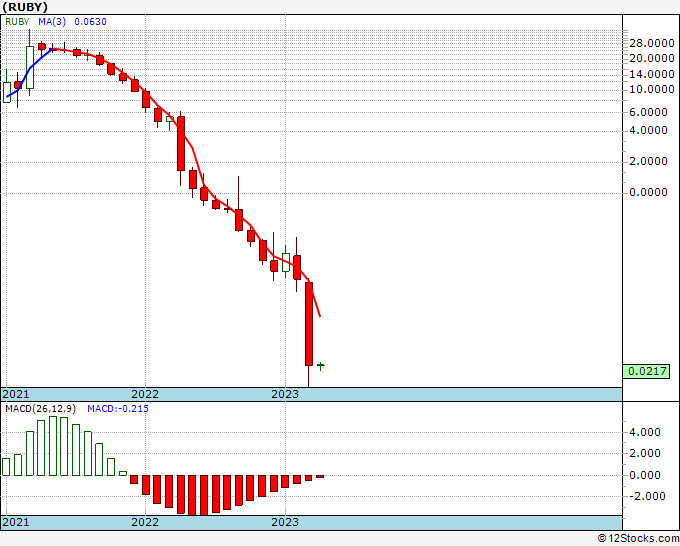680x546 pixels.
Task: Click the 10.0000 price axis label
Action: point(652,89)
